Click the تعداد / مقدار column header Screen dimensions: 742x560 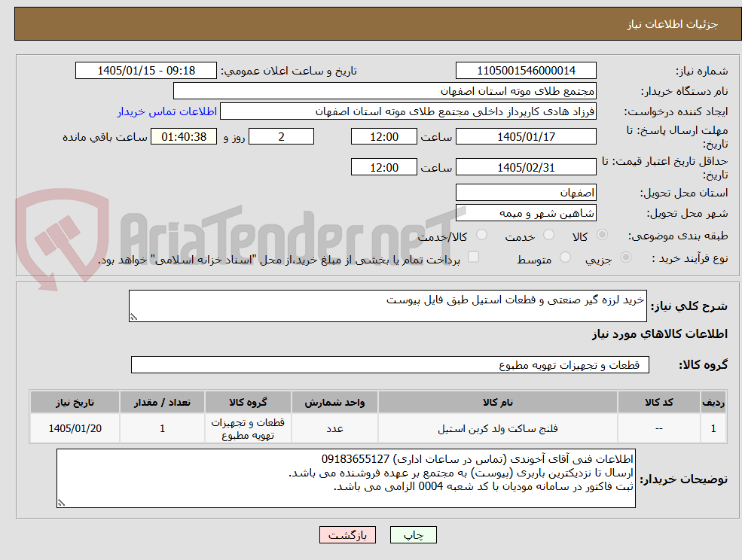pyautogui.click(x=162, y=403)
